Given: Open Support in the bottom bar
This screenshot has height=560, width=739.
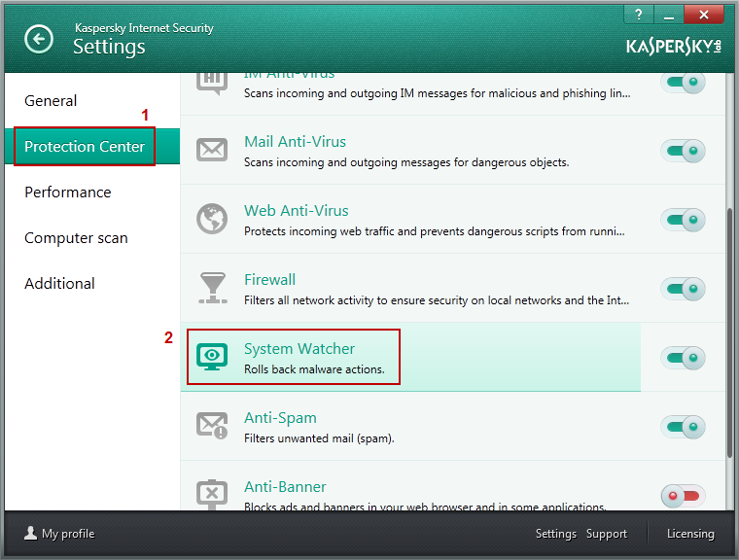Looking at the screenshot, I should click(x=607, y=534).
